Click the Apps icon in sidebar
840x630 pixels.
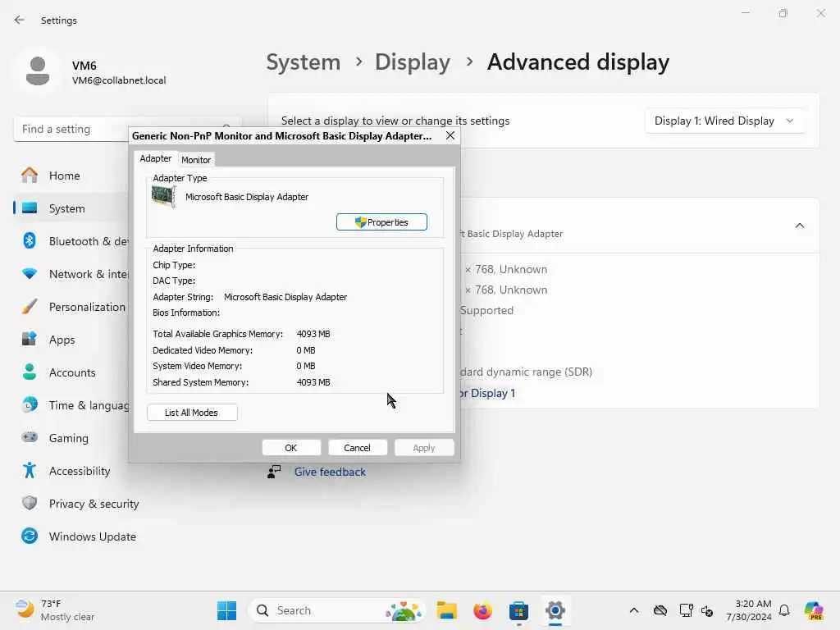coord(30,339)
